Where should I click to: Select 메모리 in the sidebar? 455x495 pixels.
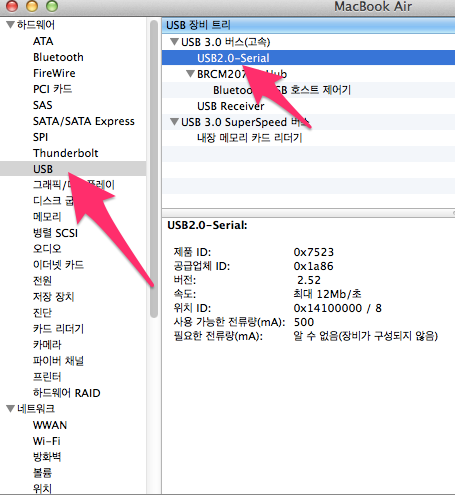click(47, 217)
